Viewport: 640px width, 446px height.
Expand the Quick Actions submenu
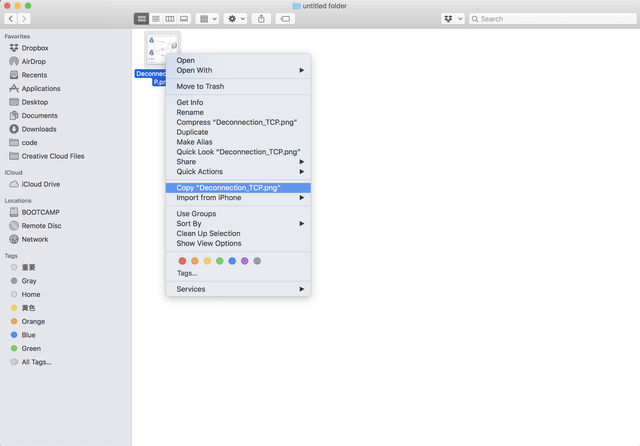pyautogui.click(x=238, y=171)
